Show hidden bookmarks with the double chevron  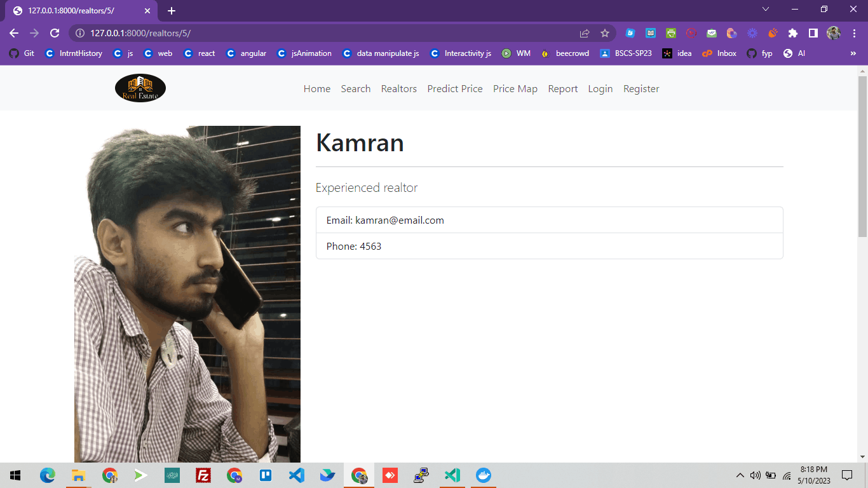click(853, 53)
